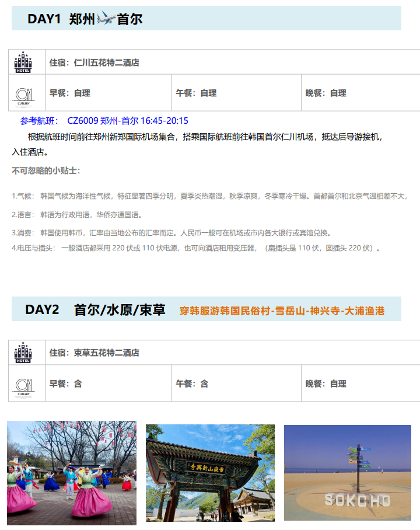This screenshot has height=530, width=420.
Task: Select the DAY1 郑州 首尔 heading
Action: [x=85, y=19]
